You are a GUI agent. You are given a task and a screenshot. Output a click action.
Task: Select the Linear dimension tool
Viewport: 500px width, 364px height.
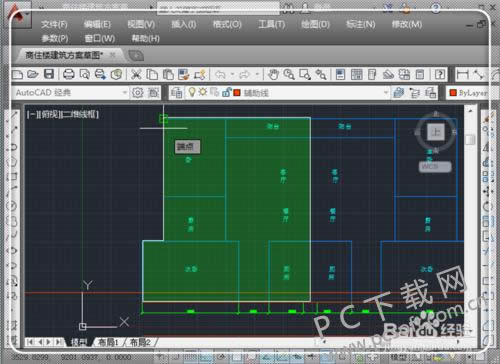(462, 74)
